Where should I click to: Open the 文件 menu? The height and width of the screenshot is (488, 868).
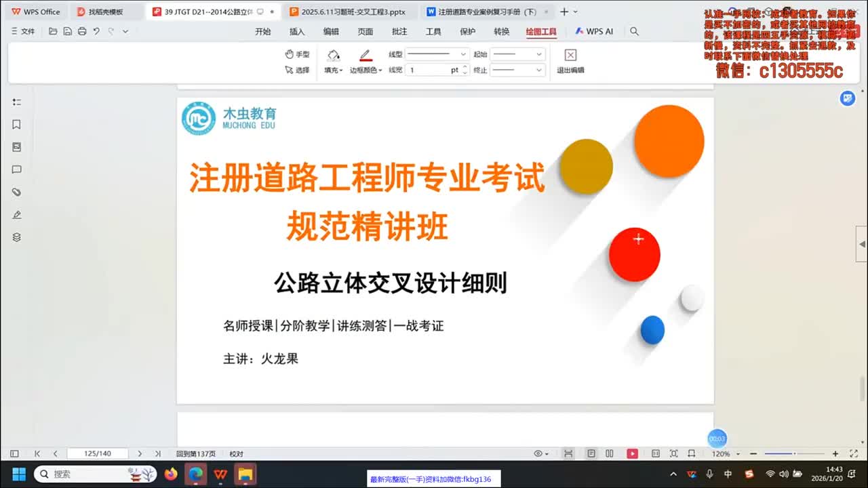click(x=23, y=31)
